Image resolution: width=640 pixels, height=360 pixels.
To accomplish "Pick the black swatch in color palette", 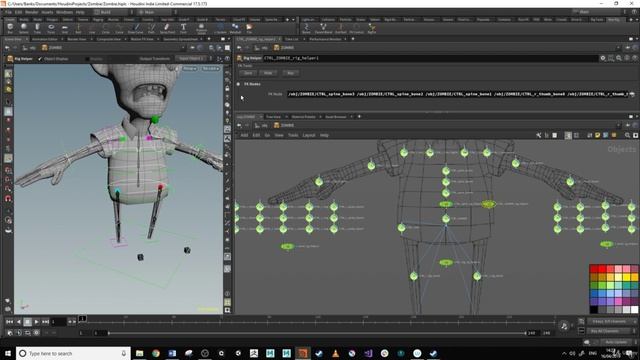I will point(594,310).
